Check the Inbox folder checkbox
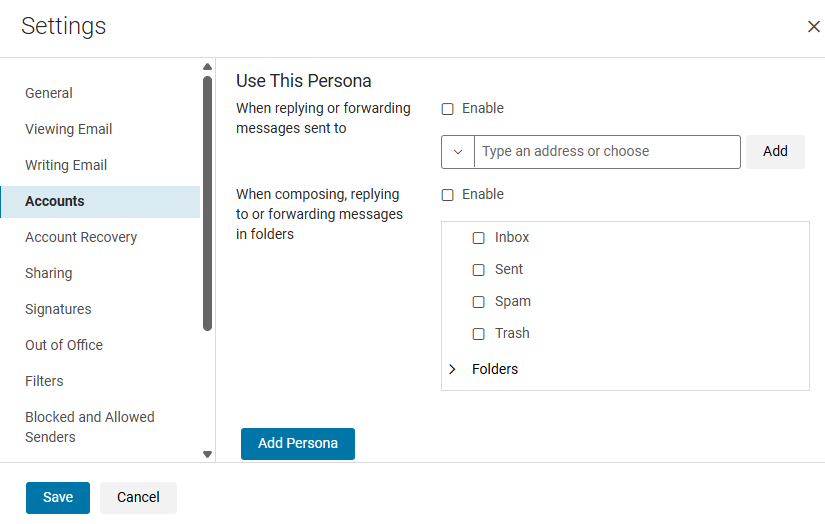The image size is (825, 524). click(478, 238)
